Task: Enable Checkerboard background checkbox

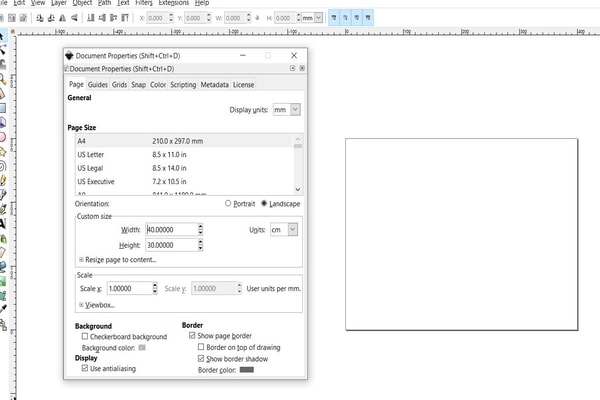Action: click(x=85, y=336)
